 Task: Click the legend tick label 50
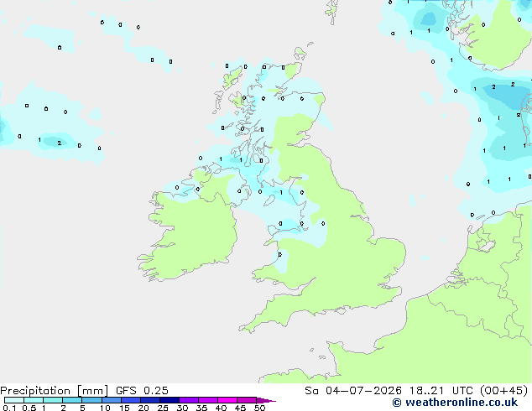point(260,408)
